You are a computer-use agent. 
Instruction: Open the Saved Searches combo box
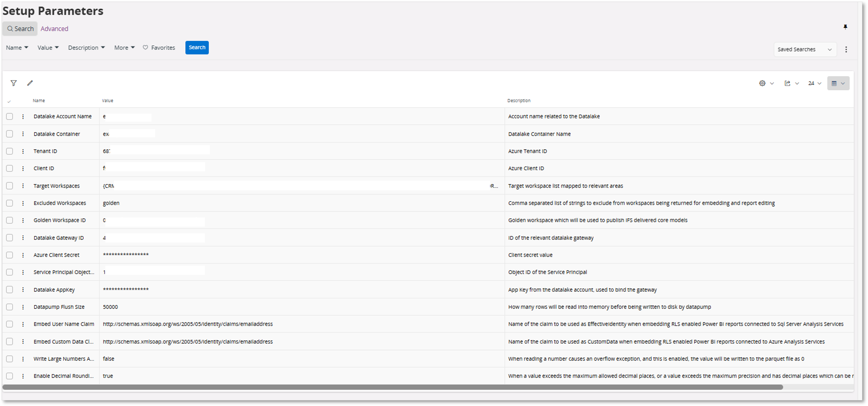coord(805,49)
